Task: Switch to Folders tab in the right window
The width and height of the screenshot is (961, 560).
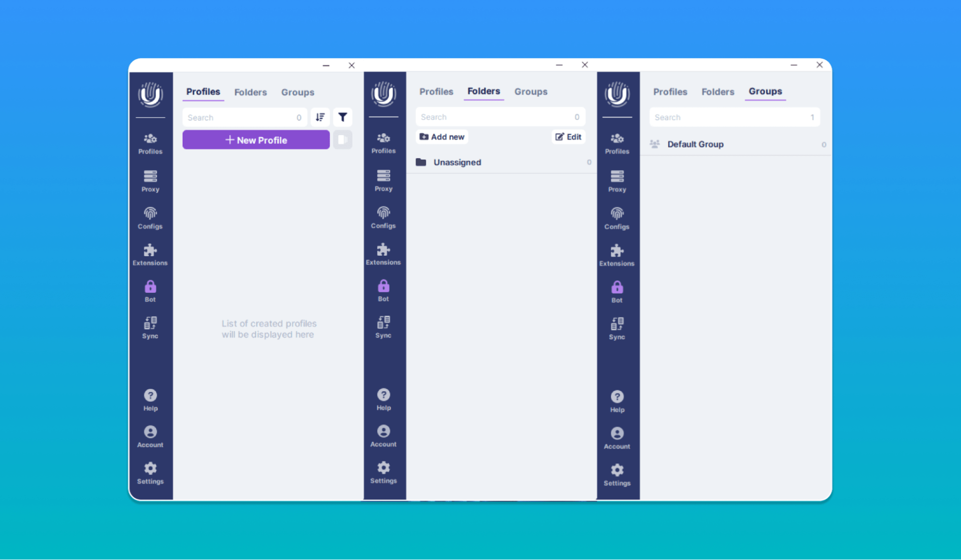Action: coord(717,92)
